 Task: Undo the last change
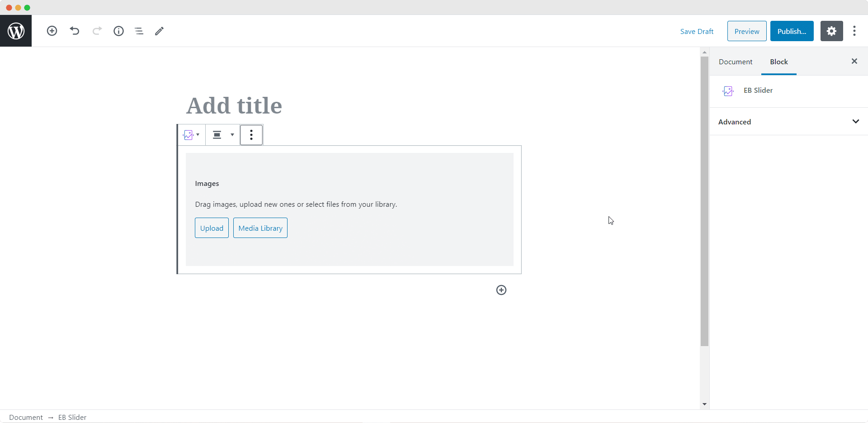75,31
